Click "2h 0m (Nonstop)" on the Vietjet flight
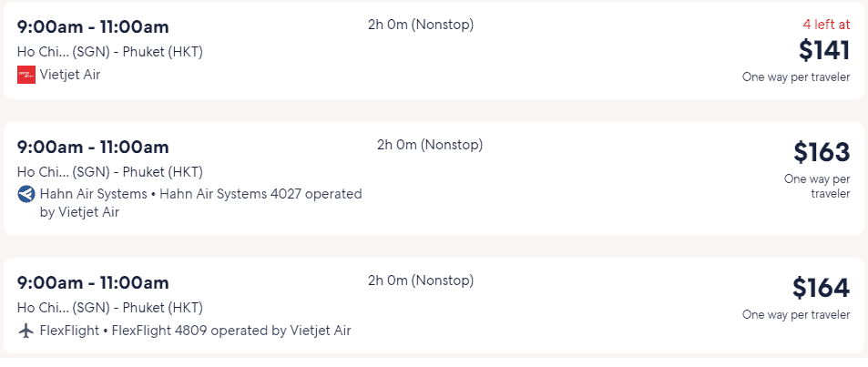The width and height of the screenshot is (868, 367). coord(421,25)
